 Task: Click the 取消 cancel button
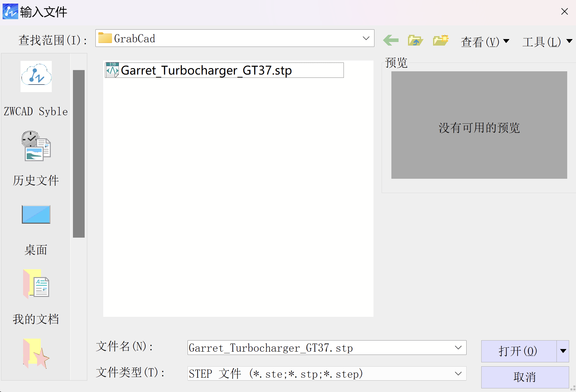[x=525, y=377]
